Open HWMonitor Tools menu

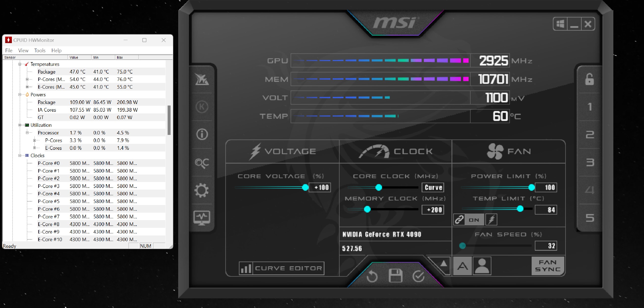(40, 50)
